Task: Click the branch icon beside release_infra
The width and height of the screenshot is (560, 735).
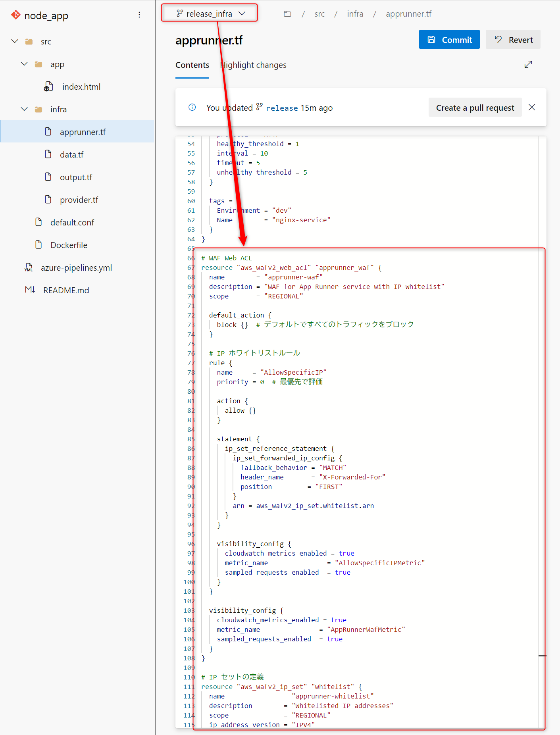Action: (x=180, y=13)
